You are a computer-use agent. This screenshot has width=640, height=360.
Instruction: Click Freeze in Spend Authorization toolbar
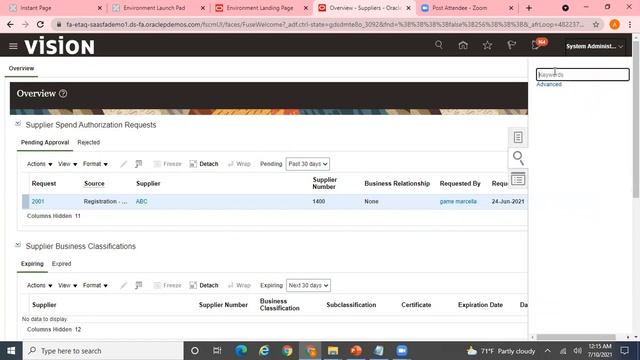tap(167, 164)
